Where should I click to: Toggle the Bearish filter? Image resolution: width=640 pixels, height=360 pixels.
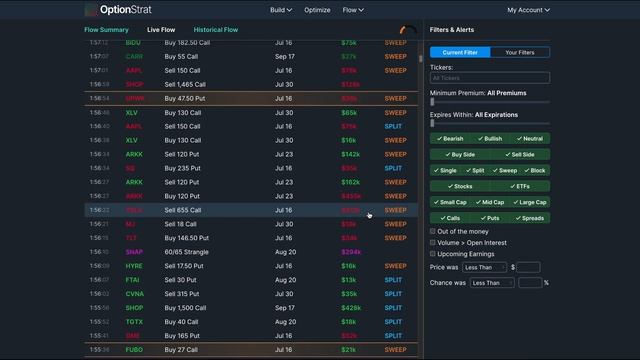coord(450,139)
